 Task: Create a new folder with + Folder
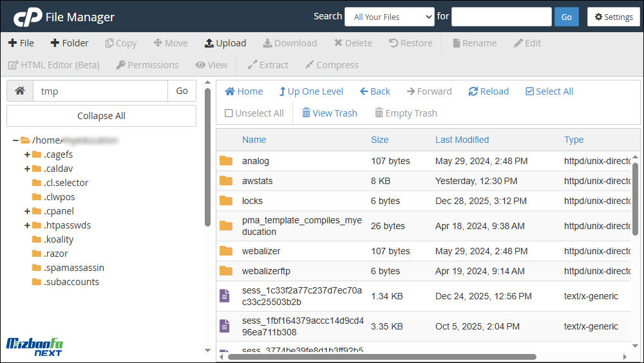(x=69, y=43)
